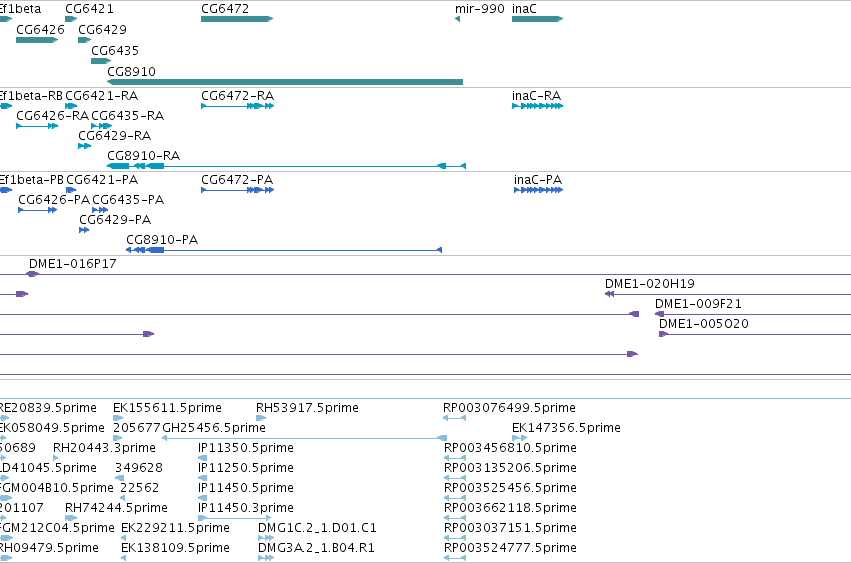Open the RP003525456.5prime EST label
Image resolution: width=851 pixels, height=563 pixels.
pos(510,488)
